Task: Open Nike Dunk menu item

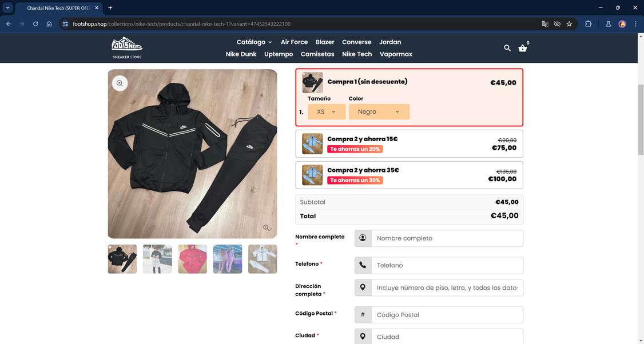Action: pos(241,54)
